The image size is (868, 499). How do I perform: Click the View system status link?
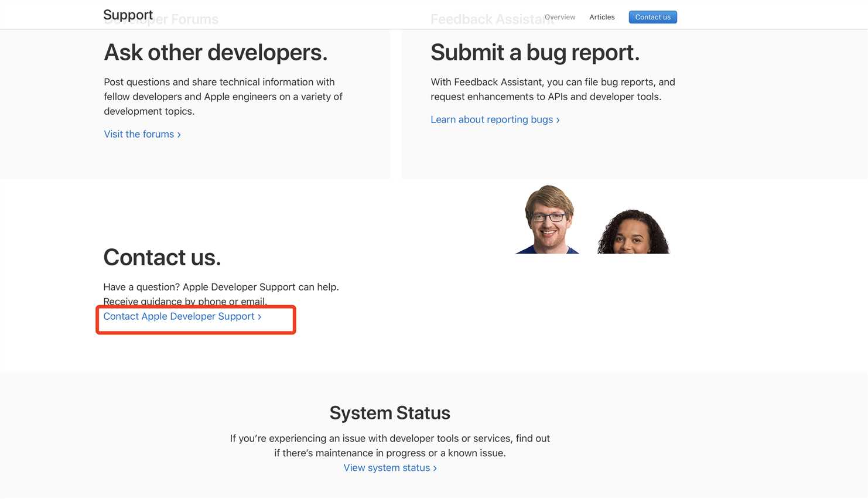click(390, 468)
